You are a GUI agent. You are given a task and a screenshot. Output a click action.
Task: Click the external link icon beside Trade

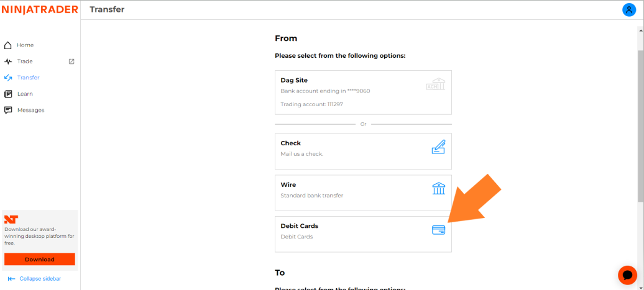click(x=71, y=61)
